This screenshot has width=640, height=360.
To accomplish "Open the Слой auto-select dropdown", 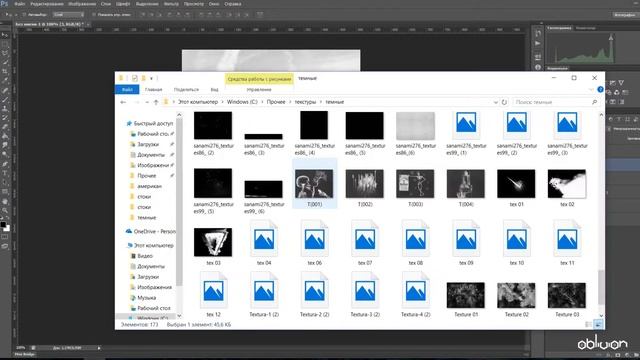I will [x=69, y=14].
